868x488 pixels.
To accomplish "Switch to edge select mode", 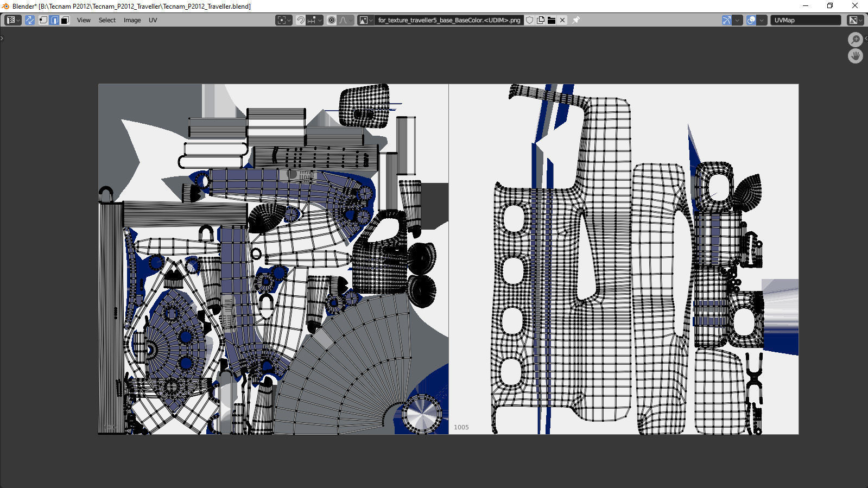I will click(x=54, y=20).
